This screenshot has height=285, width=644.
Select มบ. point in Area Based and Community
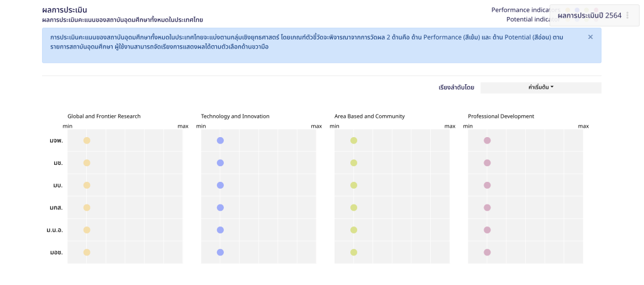353,185
